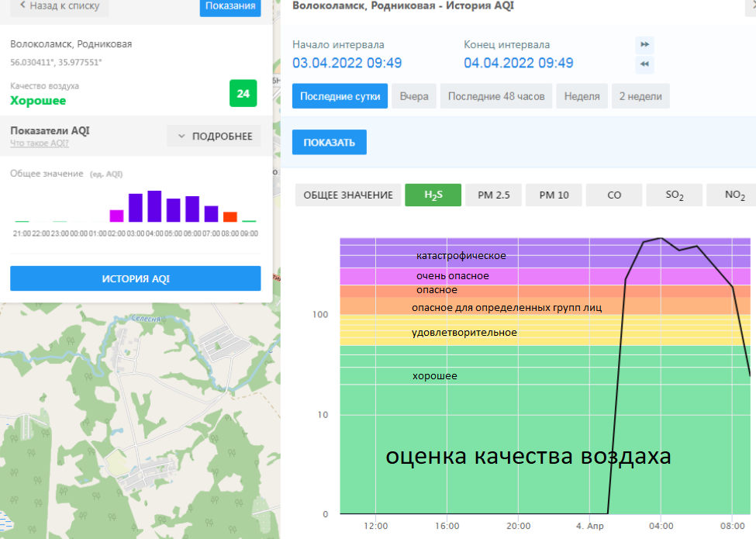Screen dimensions: 756x539
Task: Click the 04:00 bar in AQI chart
Action: 154,207
